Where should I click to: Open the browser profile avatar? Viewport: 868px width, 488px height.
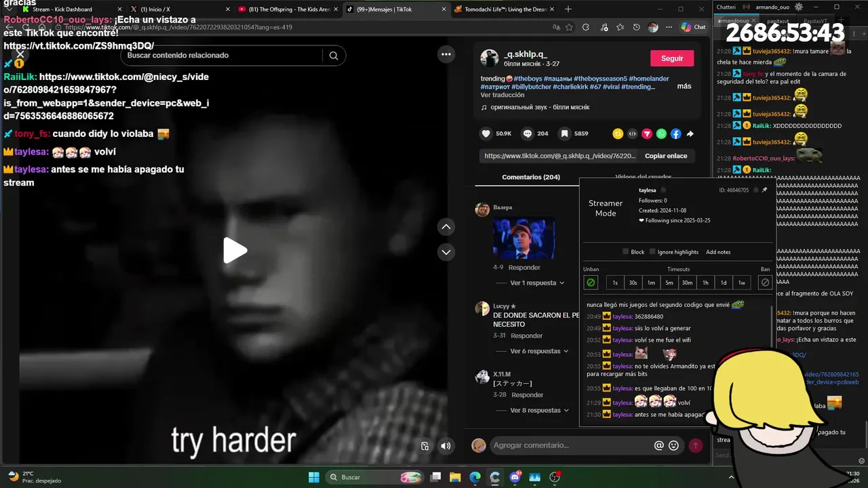pos(653,27)
